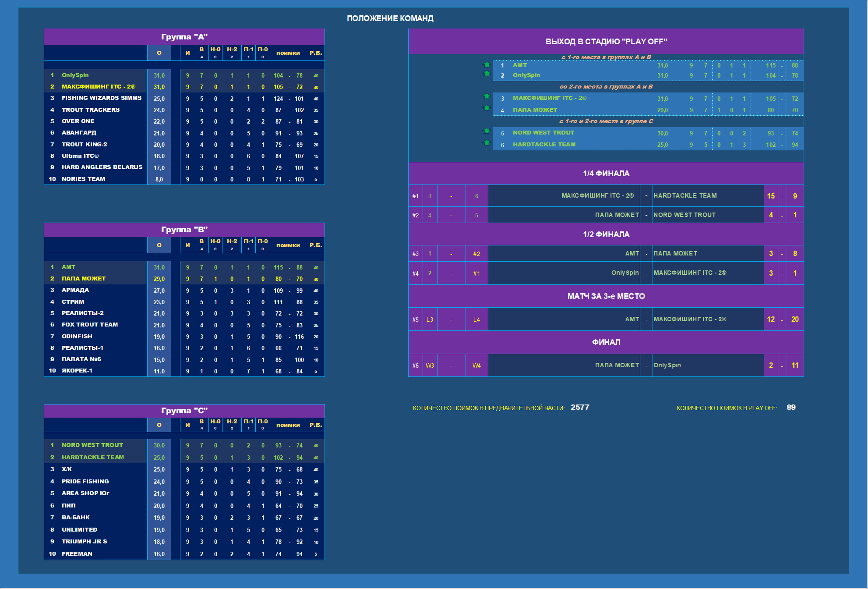Click TROUT TRACKERS team name
The height and width of the screenshot is (589, 868).
click(91, 110)
